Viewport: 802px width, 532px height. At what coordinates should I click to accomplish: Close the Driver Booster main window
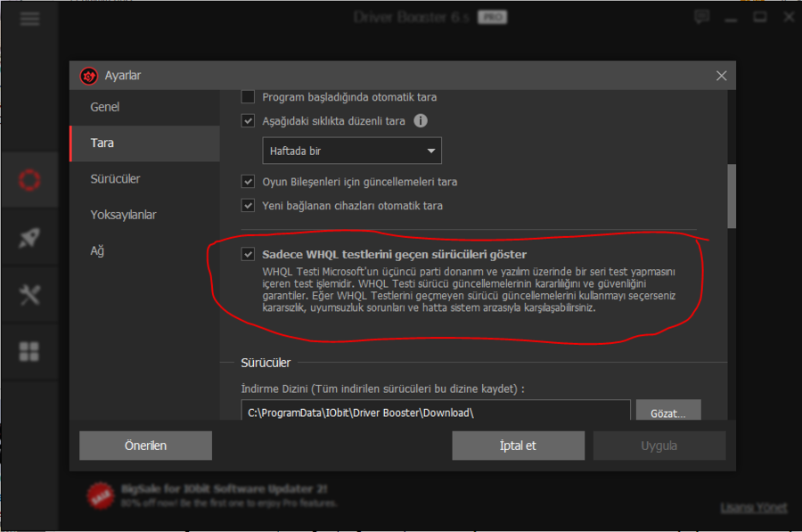789,18
